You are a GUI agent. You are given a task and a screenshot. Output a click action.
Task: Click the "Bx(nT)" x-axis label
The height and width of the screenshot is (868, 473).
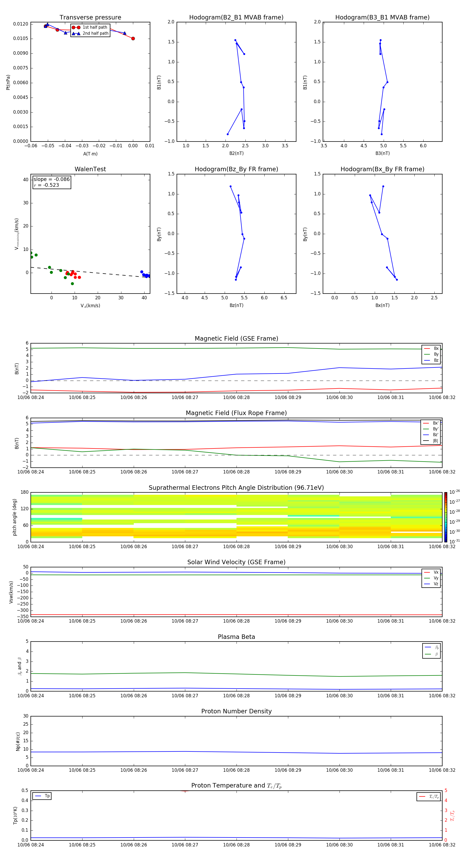(382, 305)
